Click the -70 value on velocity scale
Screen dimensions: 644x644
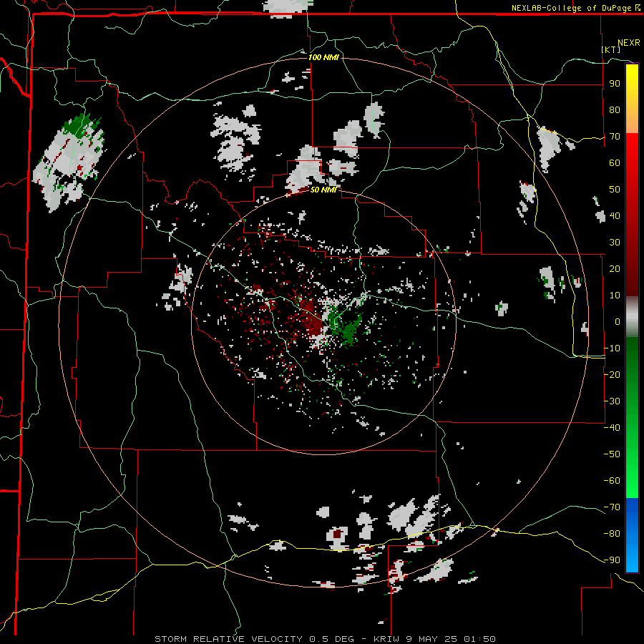click(x=612, y=507)
